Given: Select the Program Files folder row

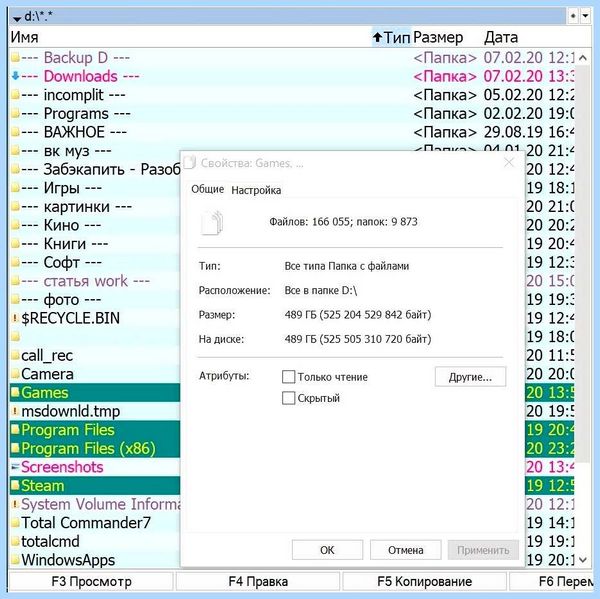Looking at the screenshot, I should tap(95, 430).
